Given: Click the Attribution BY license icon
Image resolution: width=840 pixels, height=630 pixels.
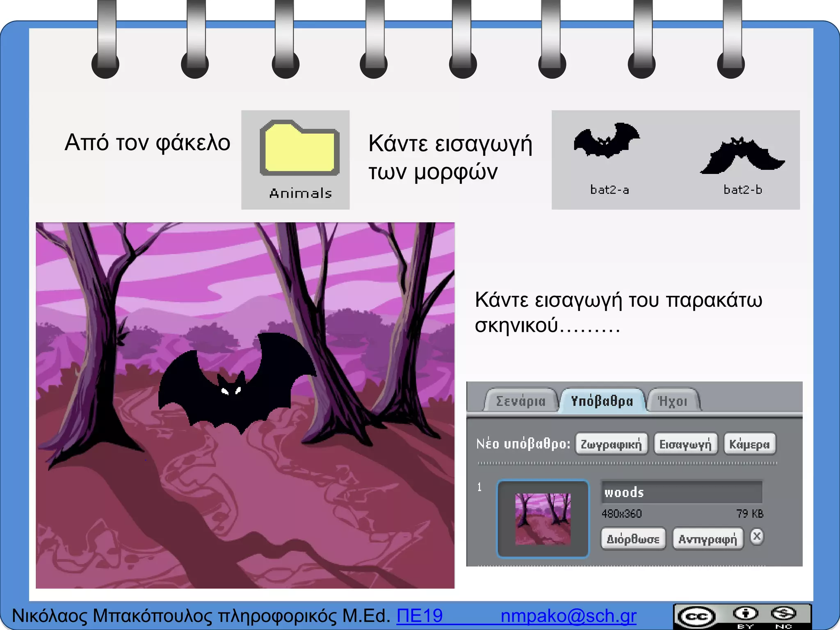Looking at the screenshot, I should (x=745, y=614).
